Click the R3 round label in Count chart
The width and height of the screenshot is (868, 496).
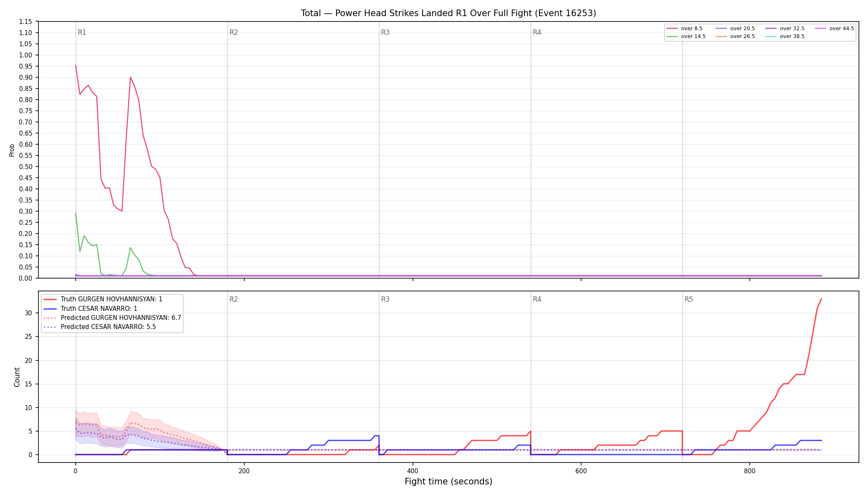point(385,299)
